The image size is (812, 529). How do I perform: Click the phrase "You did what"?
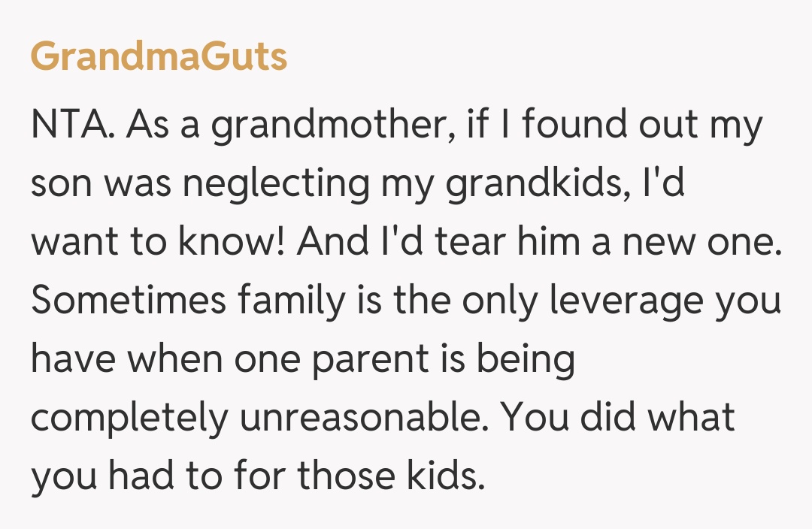[618, 418]
